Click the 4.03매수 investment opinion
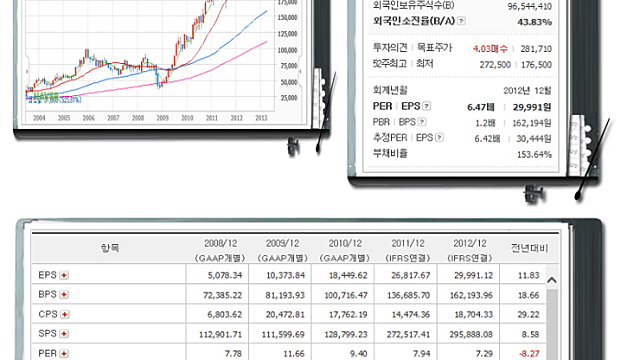This screenshot has height=360, width=640. (490, 49)
